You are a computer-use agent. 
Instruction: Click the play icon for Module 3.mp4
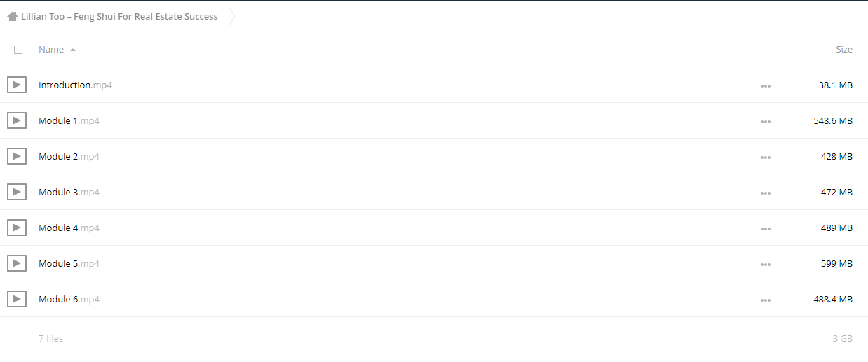pos(17,192)
